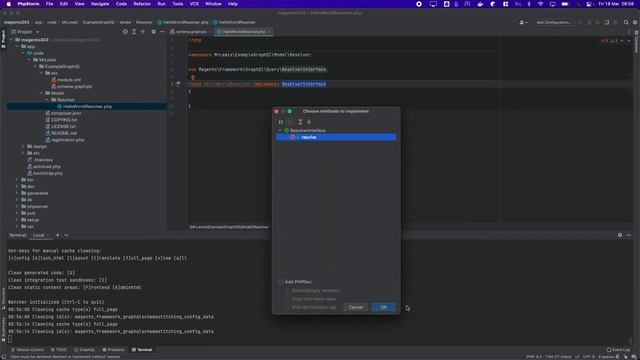Image resolution: width=640 pixels, height=360 pixels.
Task: Click the user account icon in toolbar
Action: [523, 22]
